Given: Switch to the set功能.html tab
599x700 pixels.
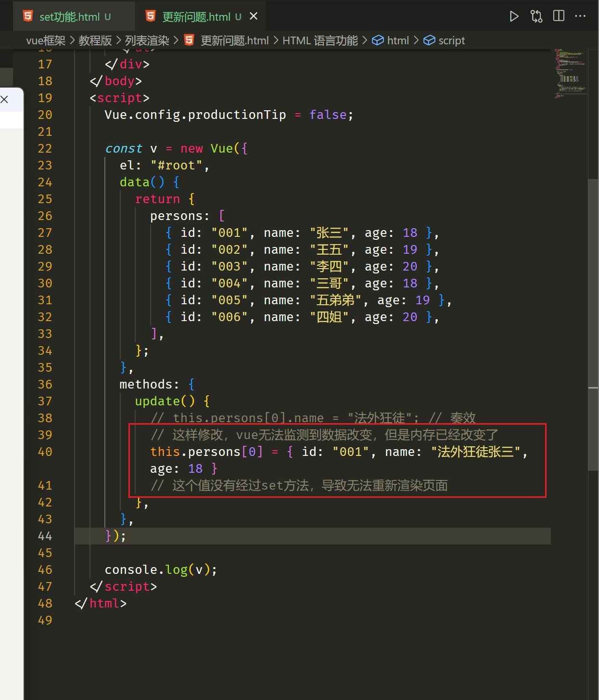Looking at the screenshot, I should (x=73, y=16).
